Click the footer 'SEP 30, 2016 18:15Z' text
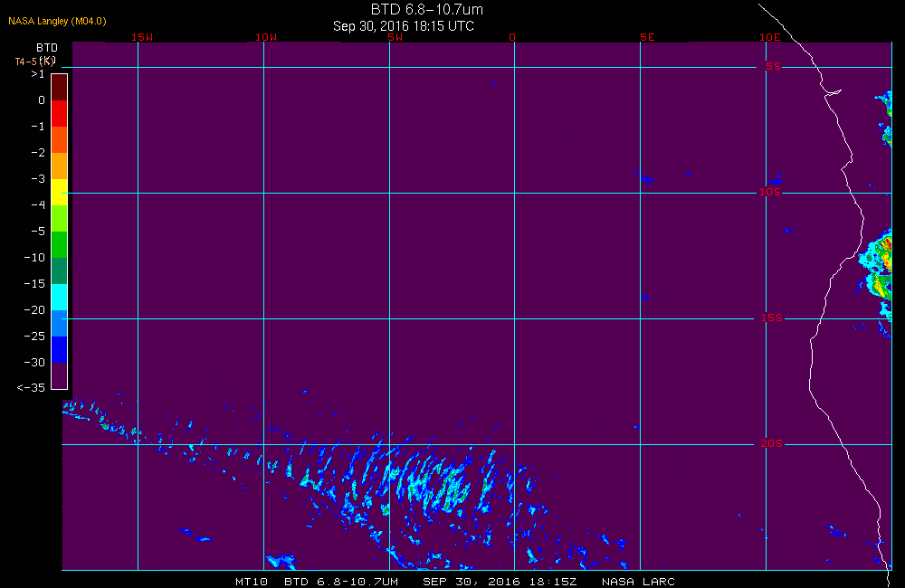905x588 pixels. pos(500,582)
